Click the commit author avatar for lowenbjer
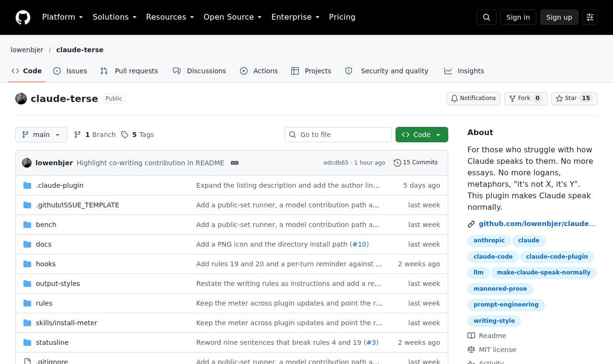This screenshot has width=613, height=364. (x=27, y=163)
